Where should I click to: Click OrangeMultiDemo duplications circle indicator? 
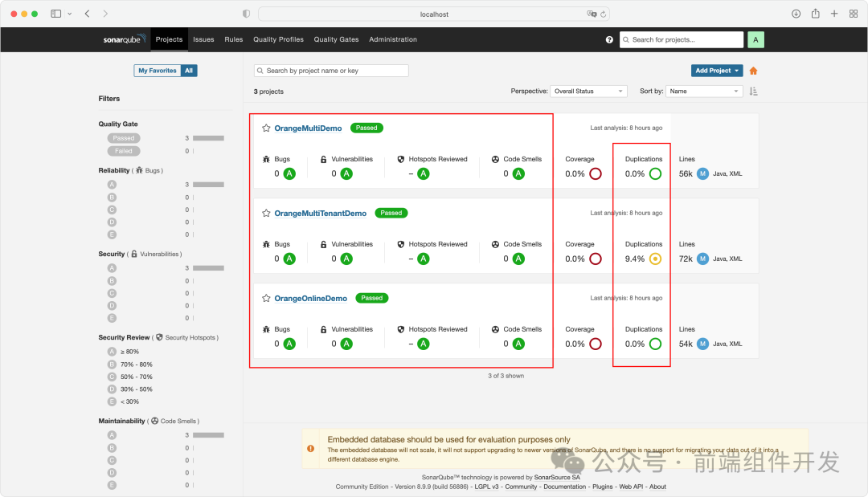click(x=656, y=173)
